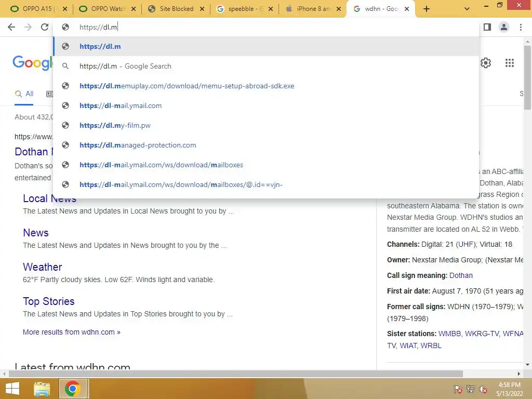Open the WIAT sister station link
Image resolution: width=532 pixels, height=399 pixels.
click(408, 345)
